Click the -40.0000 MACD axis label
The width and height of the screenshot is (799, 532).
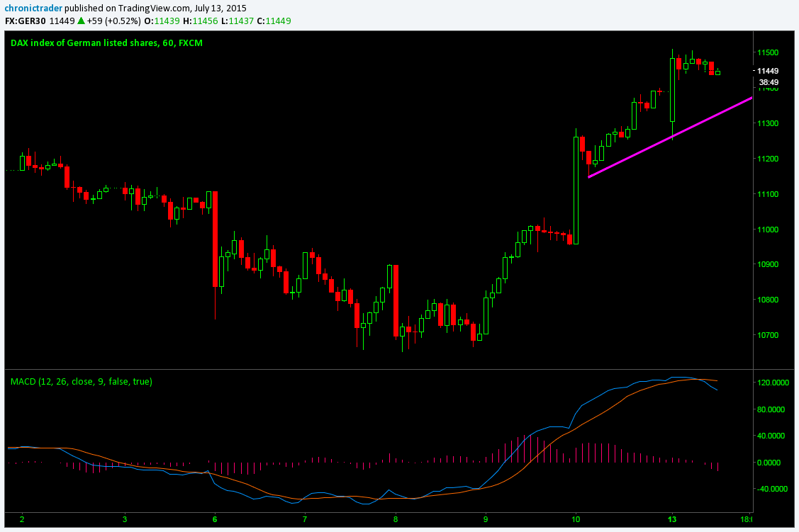click(773, 489)
